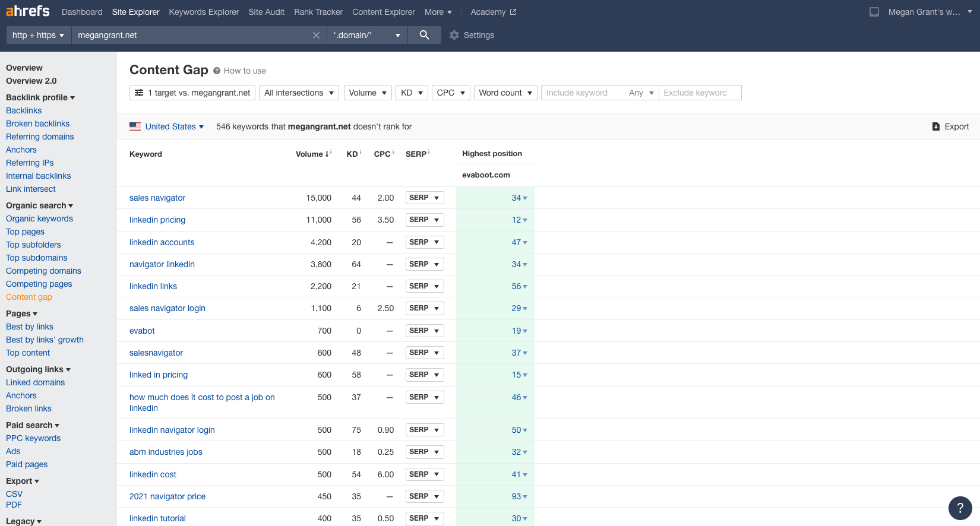Click How to use link

(245, 71)
